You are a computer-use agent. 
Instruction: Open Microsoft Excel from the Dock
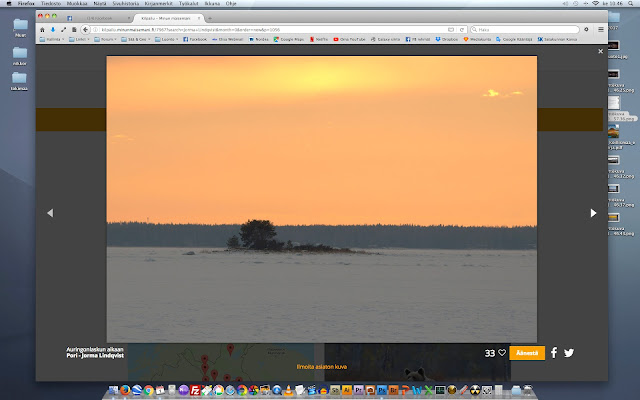429,390
